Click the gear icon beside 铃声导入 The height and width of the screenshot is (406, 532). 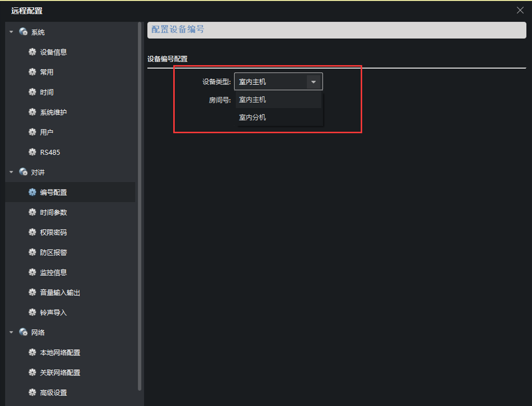[32, 312]
